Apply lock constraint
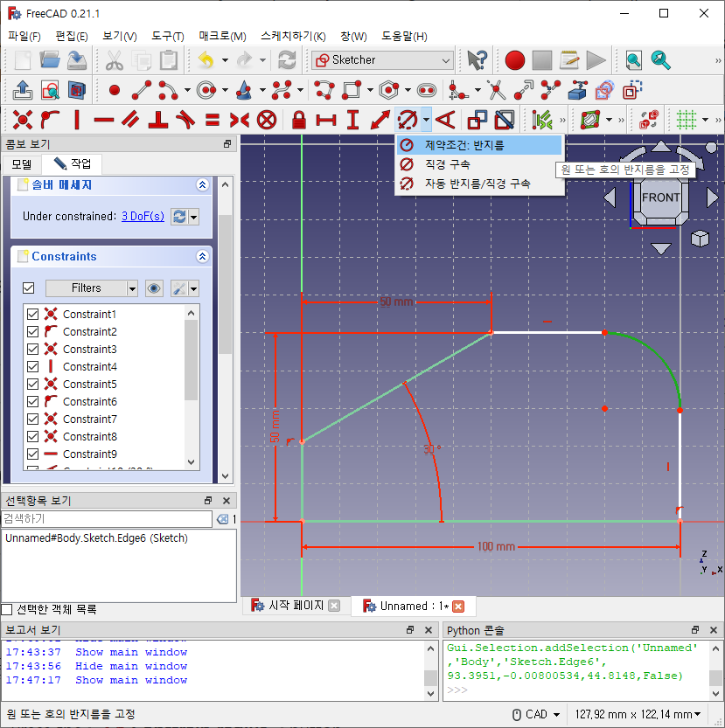 click(x=299, y=120)
